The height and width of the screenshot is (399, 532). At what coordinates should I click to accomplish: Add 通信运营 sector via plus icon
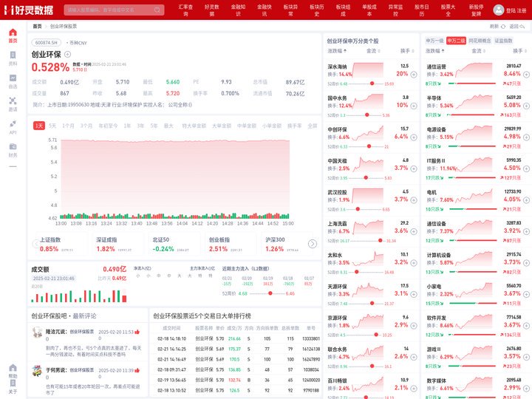[x=526, y=75]
